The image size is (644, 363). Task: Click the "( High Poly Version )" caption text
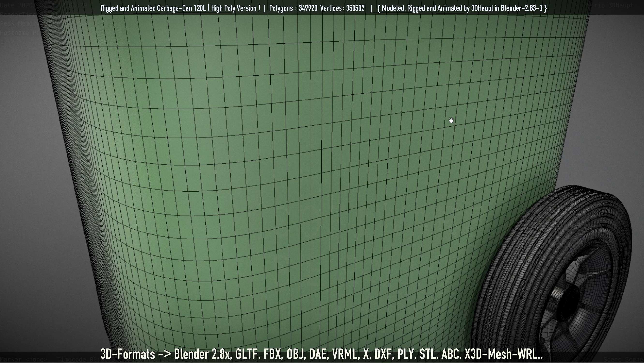click(234, 8)
